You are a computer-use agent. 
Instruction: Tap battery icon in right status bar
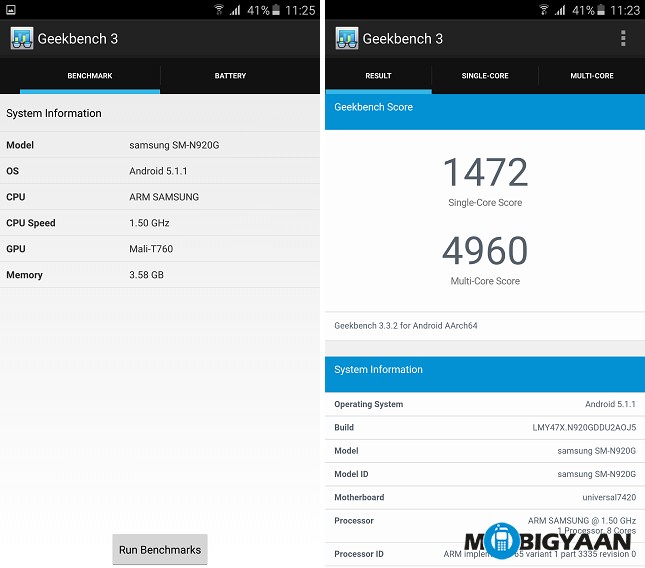coord(601,10)
